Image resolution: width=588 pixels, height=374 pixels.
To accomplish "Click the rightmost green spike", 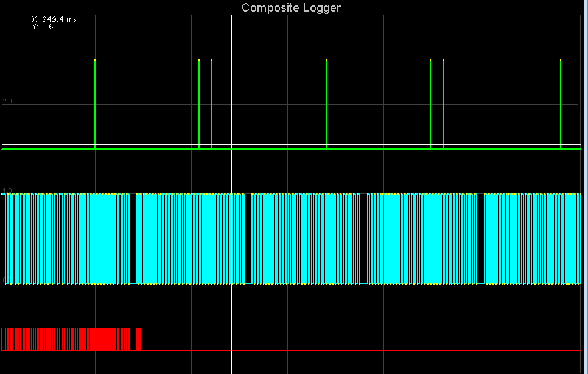I will click(x=560, y=104).
